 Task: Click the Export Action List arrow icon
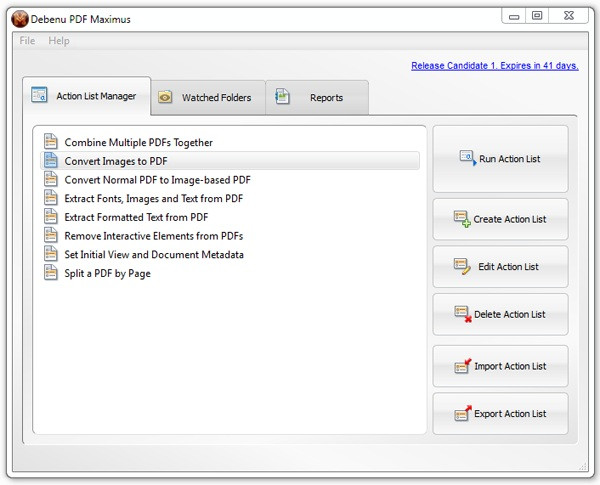coord(463,413)
